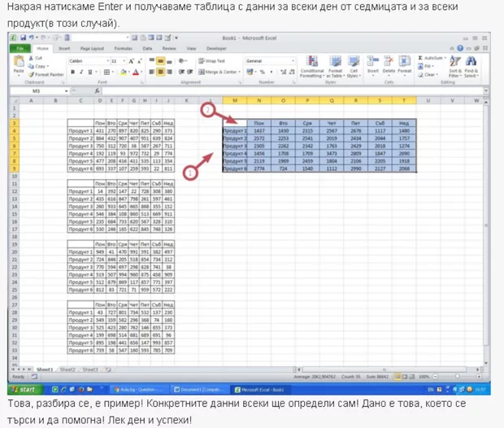Click the Delete Cells icon
Image resolution: width=504 pixels, height=428 pixels.
389,61
